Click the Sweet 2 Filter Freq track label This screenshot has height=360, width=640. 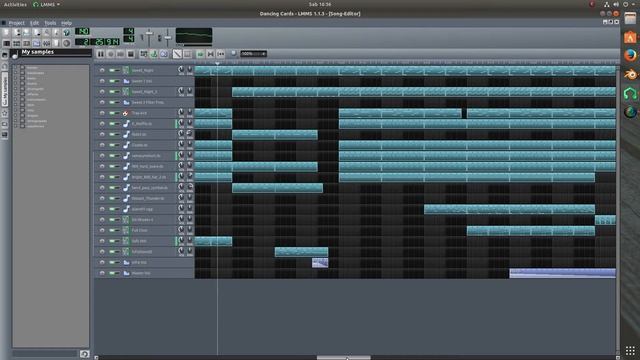coord(148,102)
